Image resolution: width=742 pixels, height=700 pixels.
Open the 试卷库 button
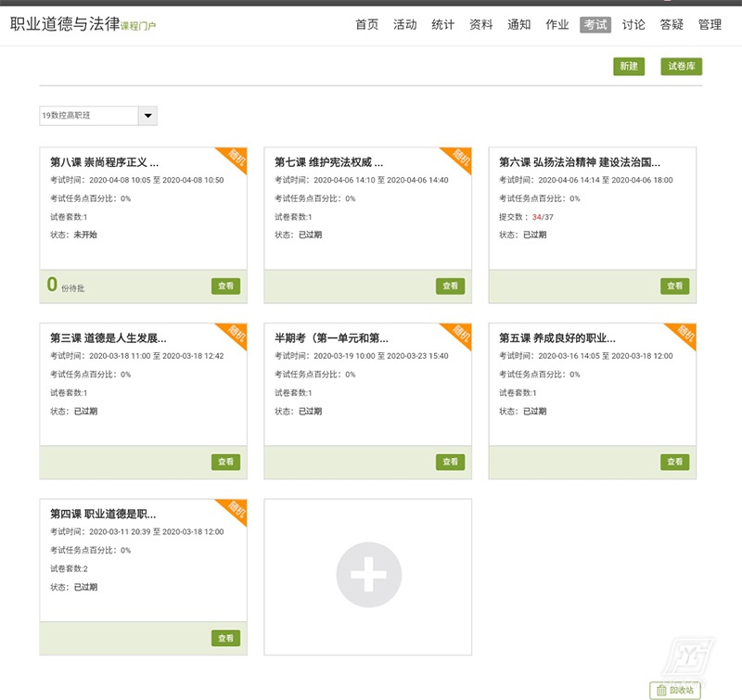coord(681,67)
